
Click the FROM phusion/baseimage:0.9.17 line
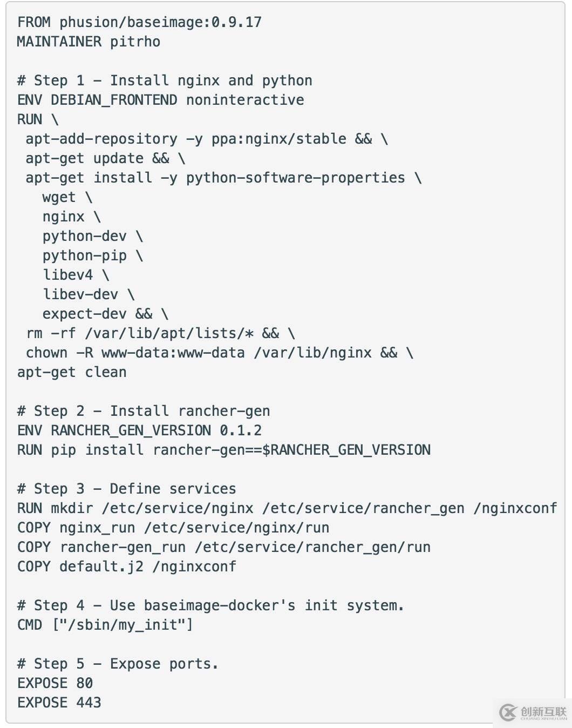point(139,22)
